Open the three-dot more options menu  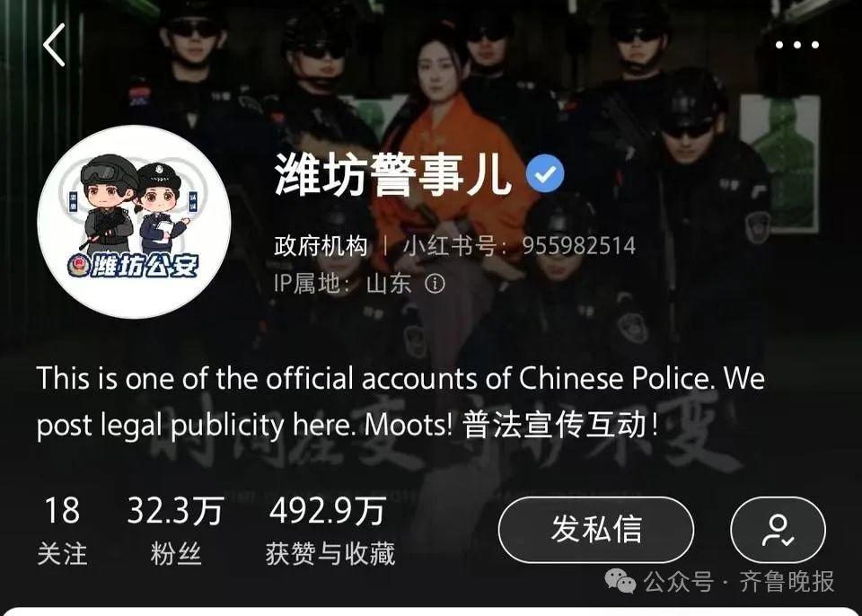[797, 45]
